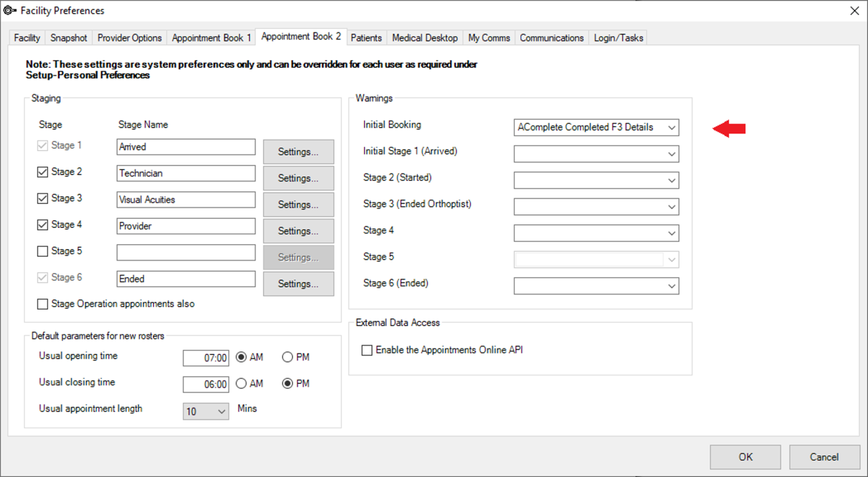Expand the Initial Stage 1 (Arrived) dropdown
868x477 pixels.
coord(596,154)
